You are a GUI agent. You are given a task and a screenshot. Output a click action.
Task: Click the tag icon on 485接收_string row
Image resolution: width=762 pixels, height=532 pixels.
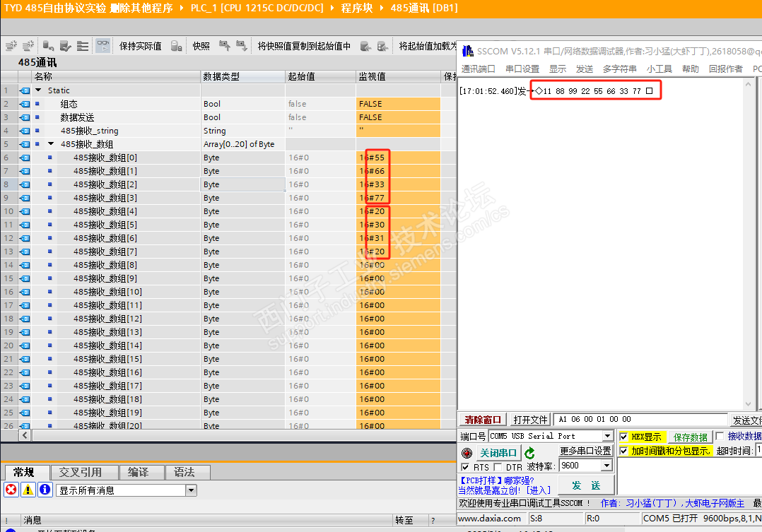coord(24,131)
